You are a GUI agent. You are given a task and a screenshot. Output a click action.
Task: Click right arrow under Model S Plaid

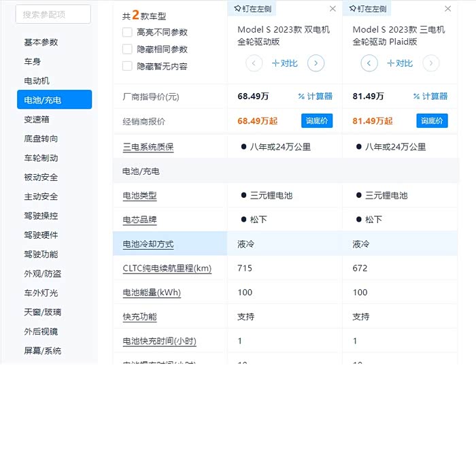[x=430, y=63]
